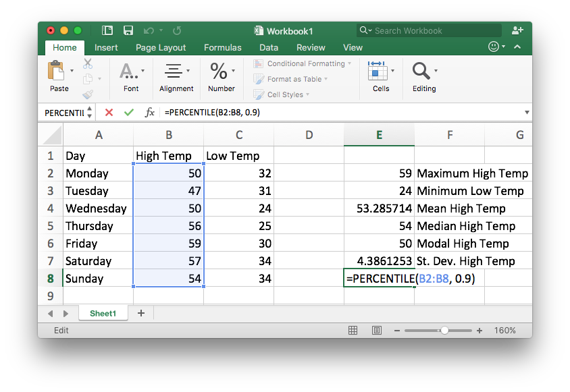
Task: Click the zoom in plus button
Action: (480, 331)
